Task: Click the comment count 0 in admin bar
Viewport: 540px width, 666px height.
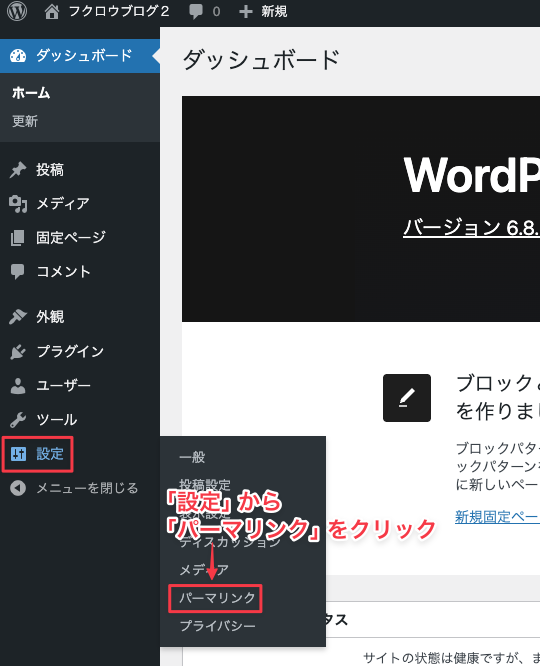Action: 216,11
